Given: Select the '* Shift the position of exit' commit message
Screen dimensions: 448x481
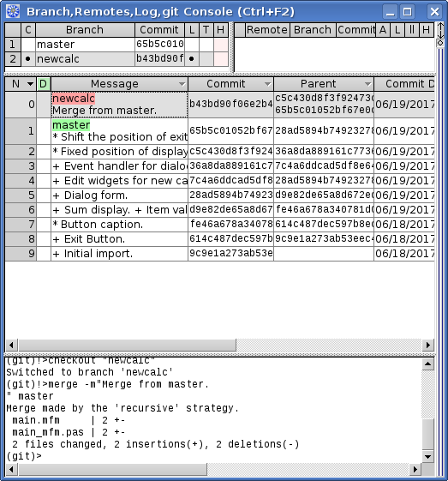Looking at the screenshot, I should coord(120,137).
